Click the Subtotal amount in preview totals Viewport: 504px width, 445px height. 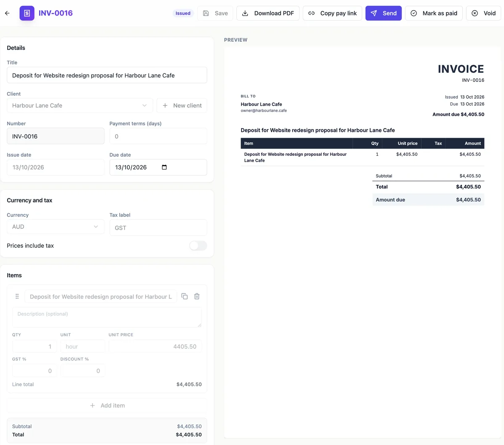tap(470, 176)
